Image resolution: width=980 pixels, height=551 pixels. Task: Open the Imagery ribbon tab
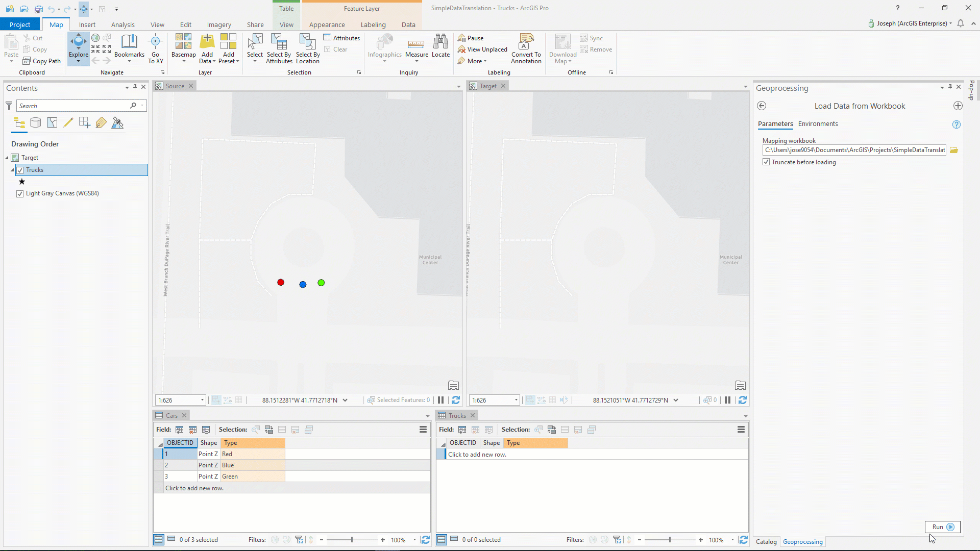pos(219,24)
